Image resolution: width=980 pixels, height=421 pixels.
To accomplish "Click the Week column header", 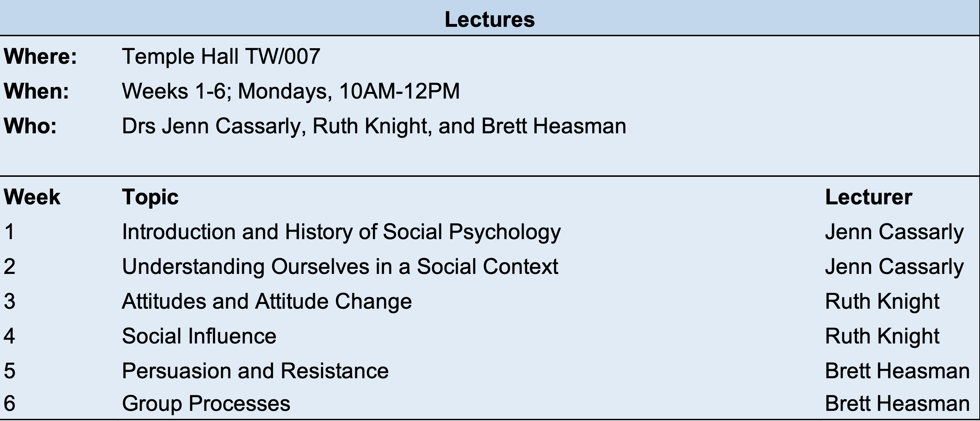I will tap(32, 197).
